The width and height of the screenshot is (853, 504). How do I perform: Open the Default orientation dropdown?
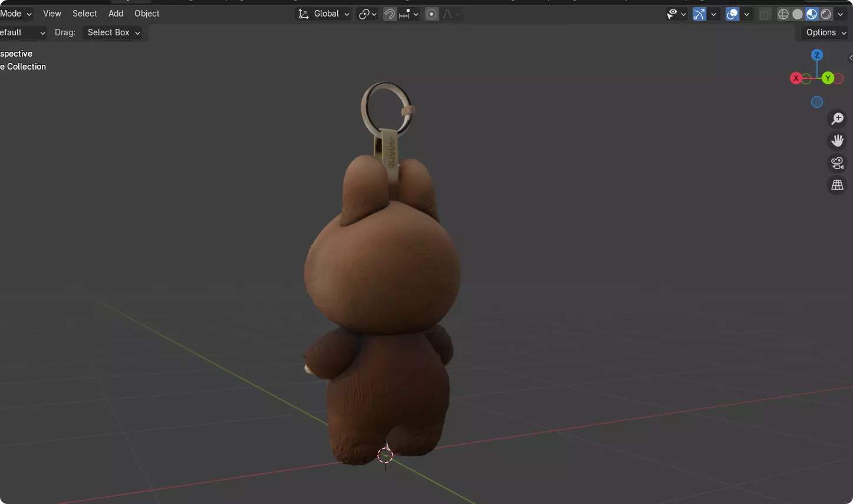tap(22, 32)
